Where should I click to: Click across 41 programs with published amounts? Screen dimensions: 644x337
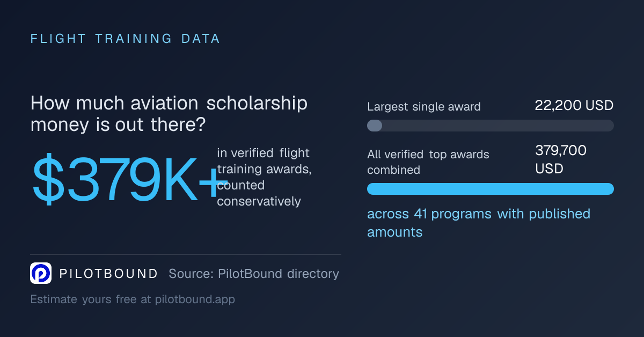[x=479, y=223]
